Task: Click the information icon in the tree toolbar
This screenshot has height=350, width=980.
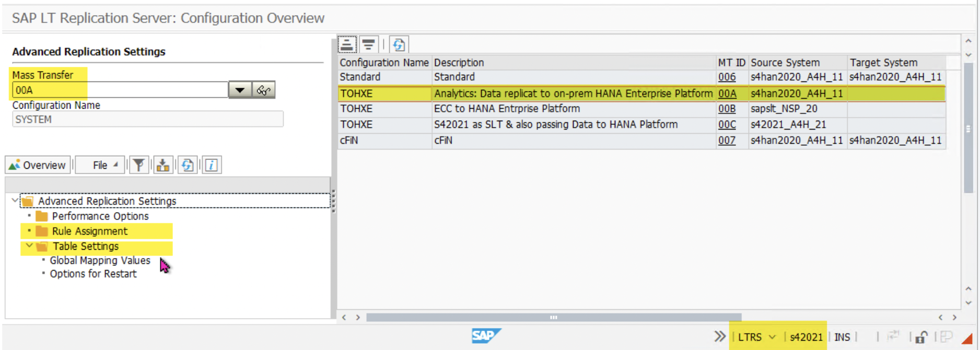Action: (212, 165)
